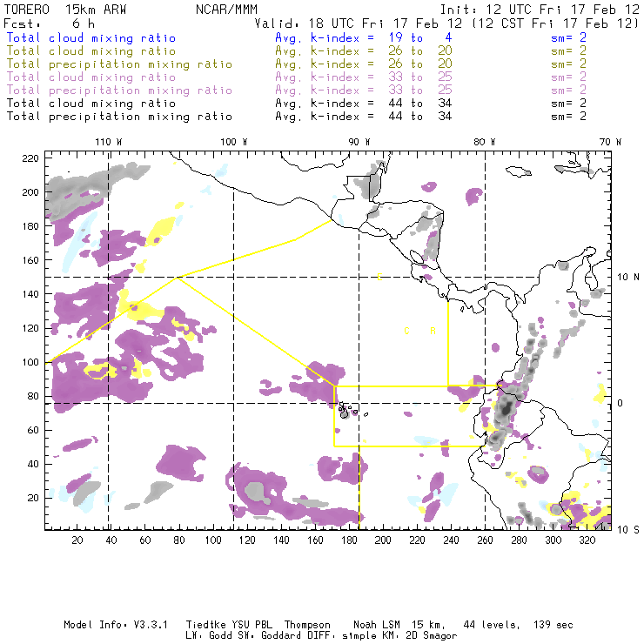Click the yellow "E" marker on the map
Image resolution: width=644 pixels, height=644 pixels.
coord(380,278)
